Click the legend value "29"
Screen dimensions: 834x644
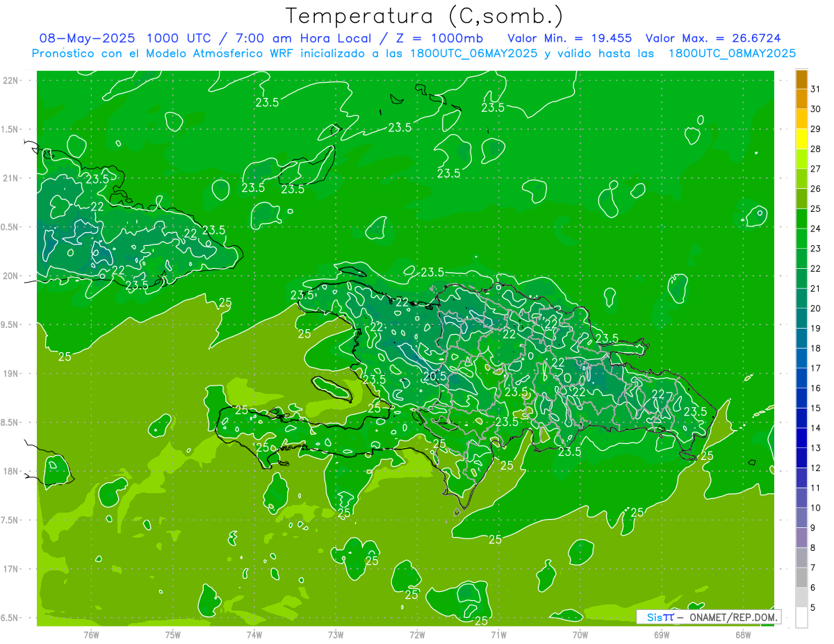816,129
